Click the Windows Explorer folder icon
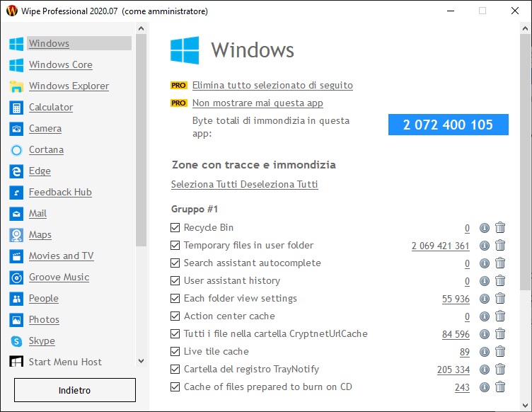 point(16,86)
